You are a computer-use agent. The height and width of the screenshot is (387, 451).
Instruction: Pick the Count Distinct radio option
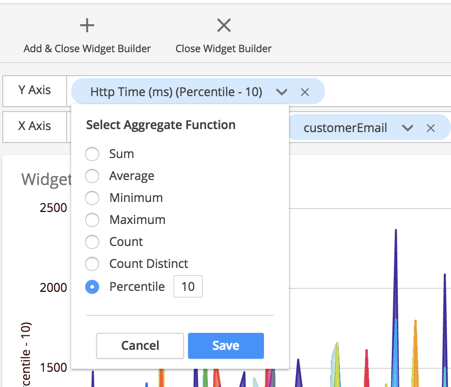92,264
